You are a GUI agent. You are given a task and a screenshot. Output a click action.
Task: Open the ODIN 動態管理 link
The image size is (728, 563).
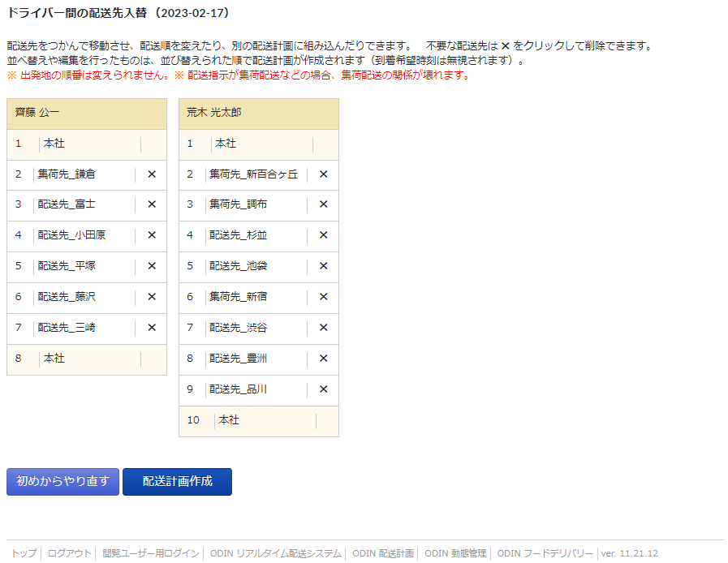[x=455, y=553]
